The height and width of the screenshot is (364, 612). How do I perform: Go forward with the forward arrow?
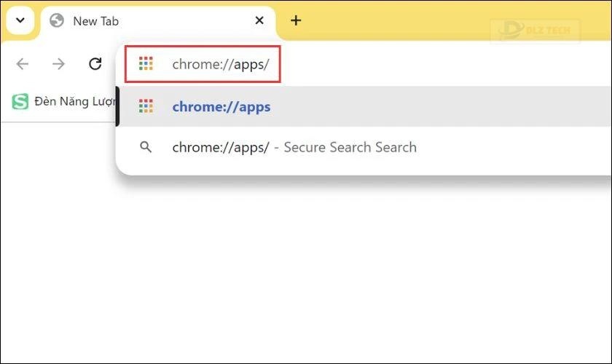point(59,64)
